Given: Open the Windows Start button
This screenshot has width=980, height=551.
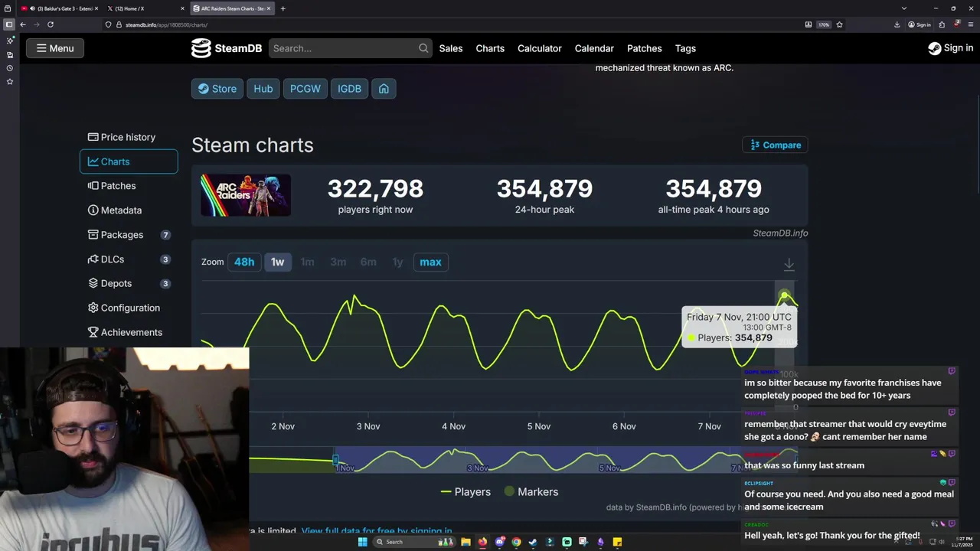Looking at the screenshot, I should [x=363, y=542].
